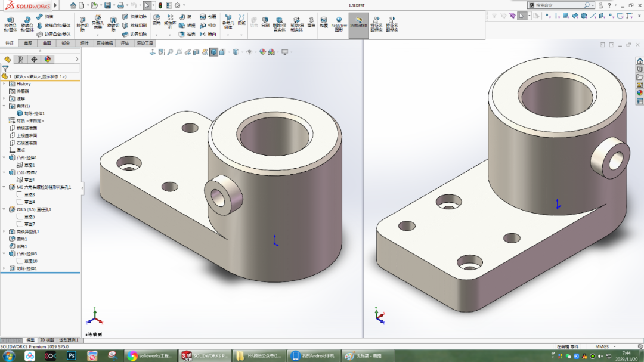Click the Print icon in the top toolbar
The width and height of the screenshot is (644, 362).
coord(120,5)
